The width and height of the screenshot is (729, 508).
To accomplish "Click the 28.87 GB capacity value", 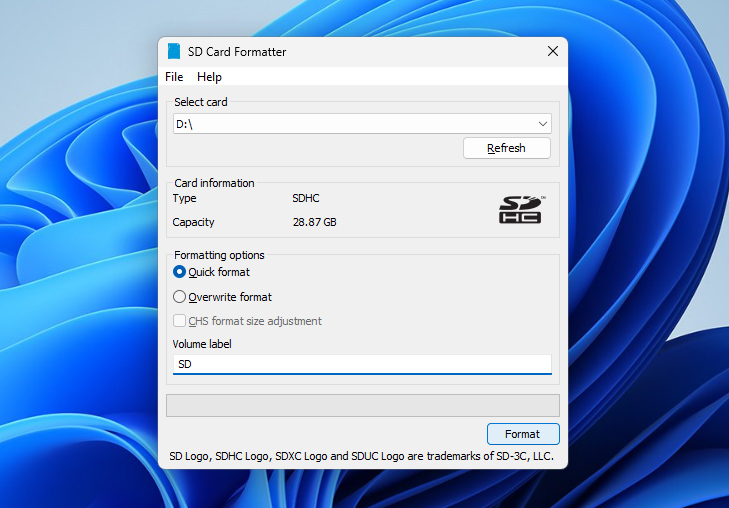I will tap(314, 222).
